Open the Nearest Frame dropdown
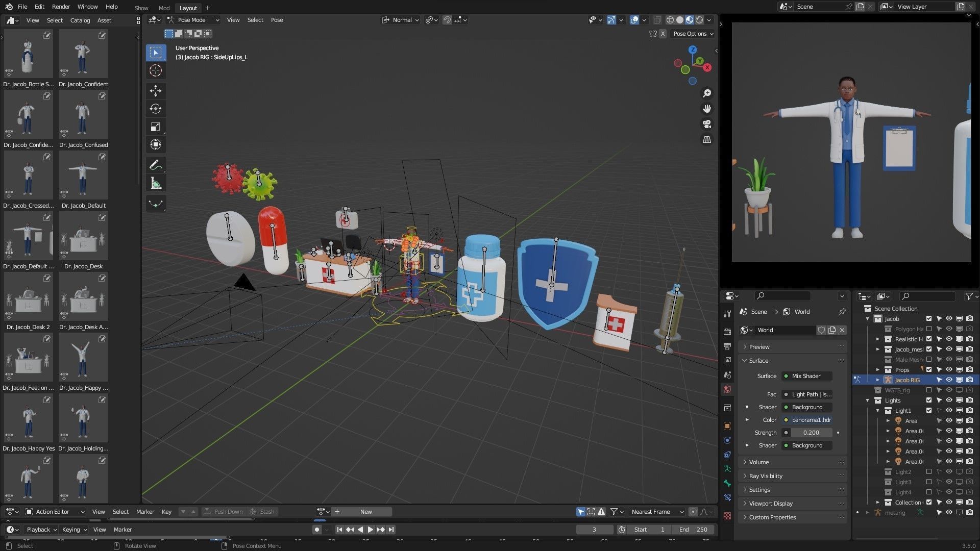 (x=657, y=512)
